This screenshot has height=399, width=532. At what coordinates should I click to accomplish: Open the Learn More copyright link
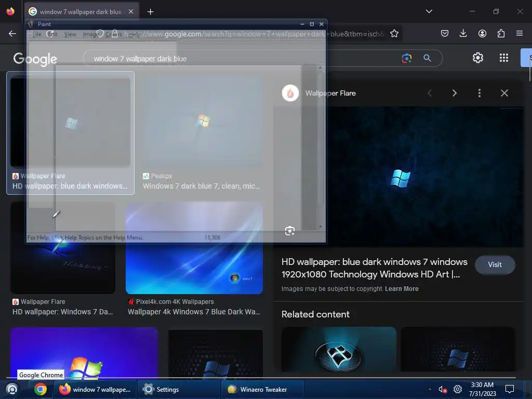(402, 289)
